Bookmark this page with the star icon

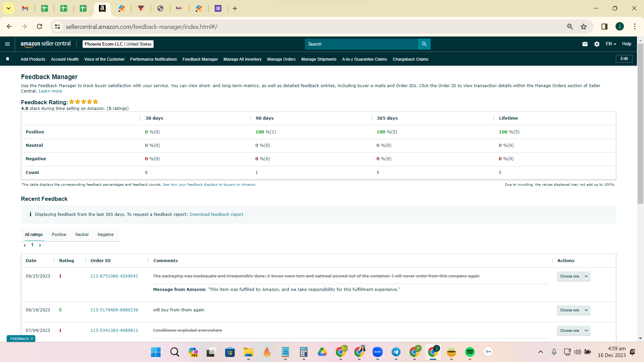click(x=584, y=26)
